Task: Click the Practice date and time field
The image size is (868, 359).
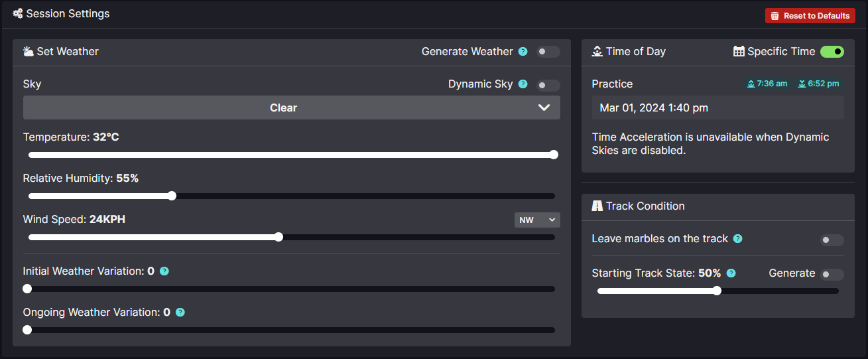Action: point(718,108)
